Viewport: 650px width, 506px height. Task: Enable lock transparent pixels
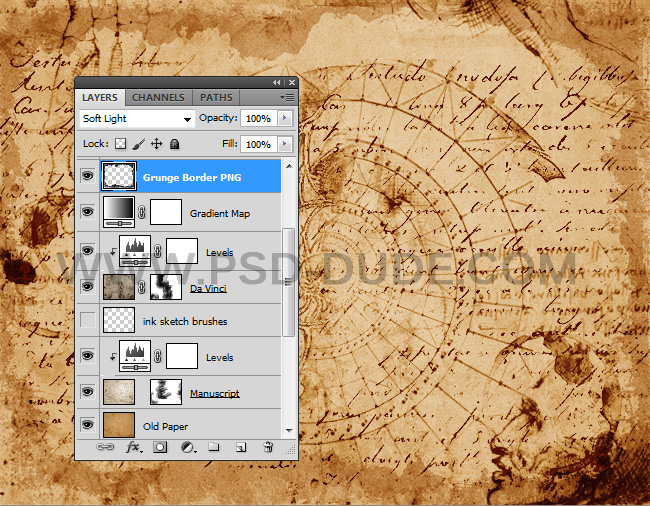[120, 144]
